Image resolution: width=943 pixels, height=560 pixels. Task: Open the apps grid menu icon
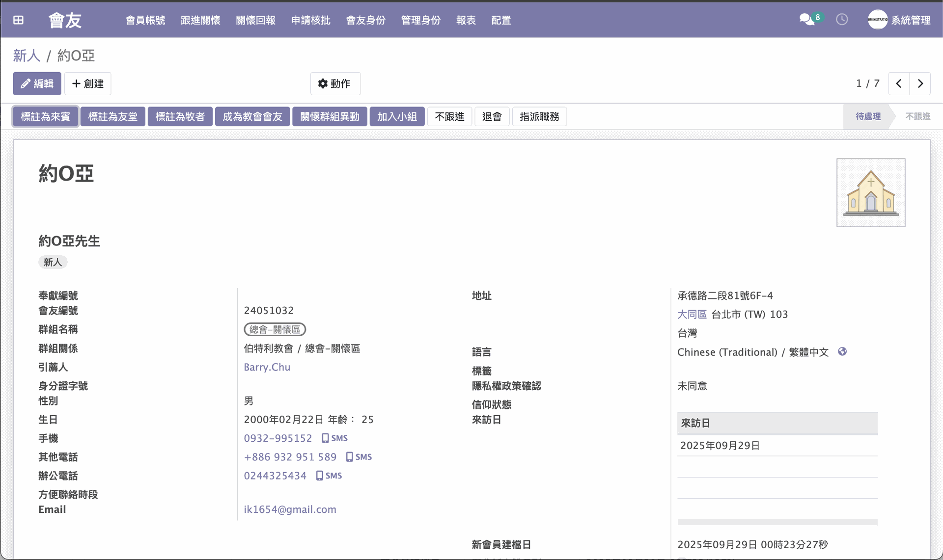18,20
